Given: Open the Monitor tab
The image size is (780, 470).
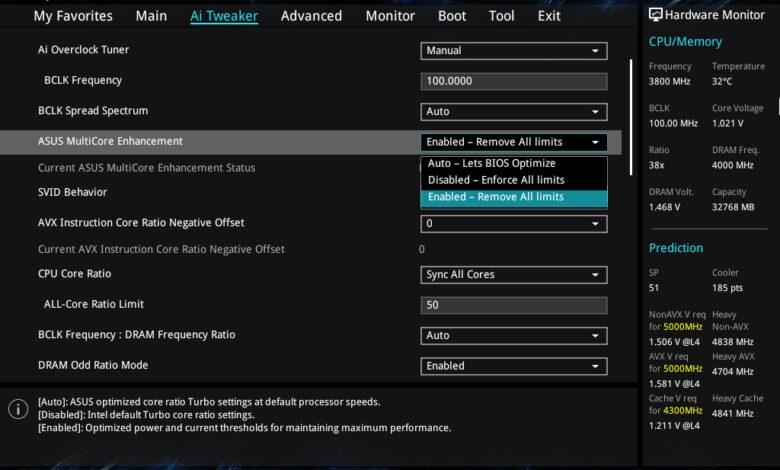Looking at the screenshot, I should 390,16.
